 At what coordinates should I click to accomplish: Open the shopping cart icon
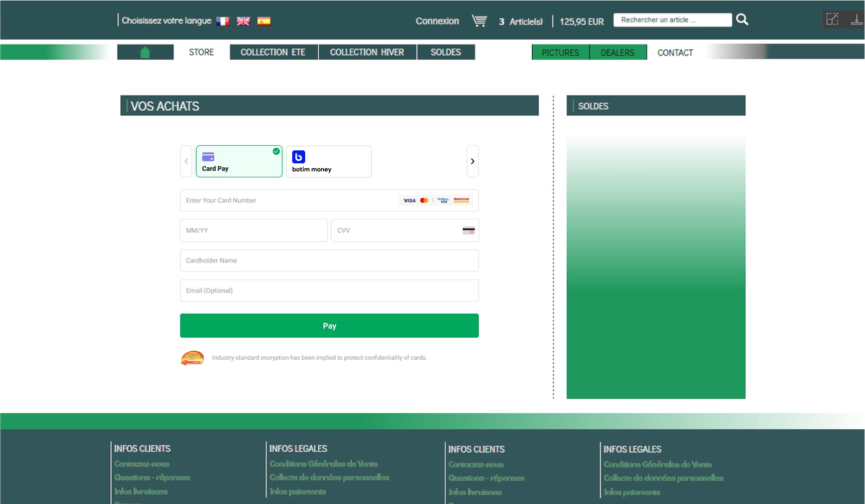479,21
